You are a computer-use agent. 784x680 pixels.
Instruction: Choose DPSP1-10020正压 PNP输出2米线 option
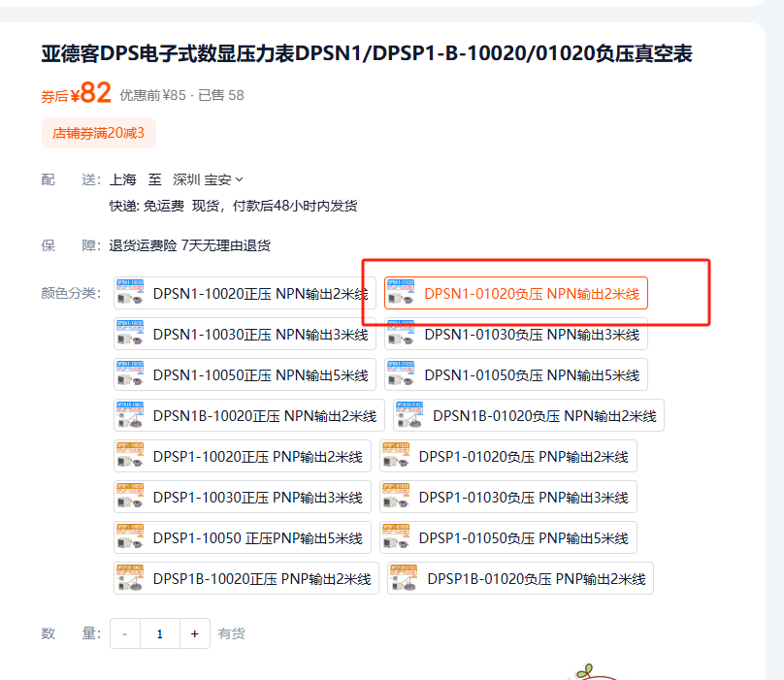243,457
